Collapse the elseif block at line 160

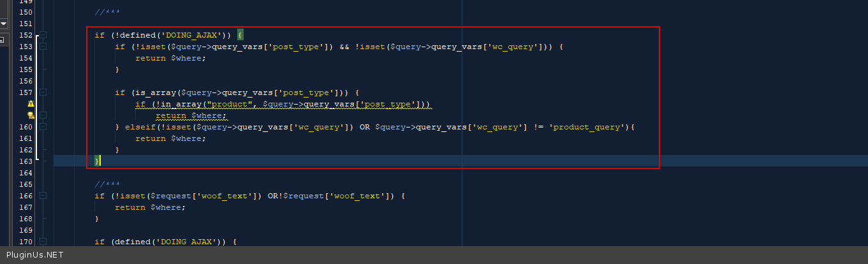(x=43, y=127)
